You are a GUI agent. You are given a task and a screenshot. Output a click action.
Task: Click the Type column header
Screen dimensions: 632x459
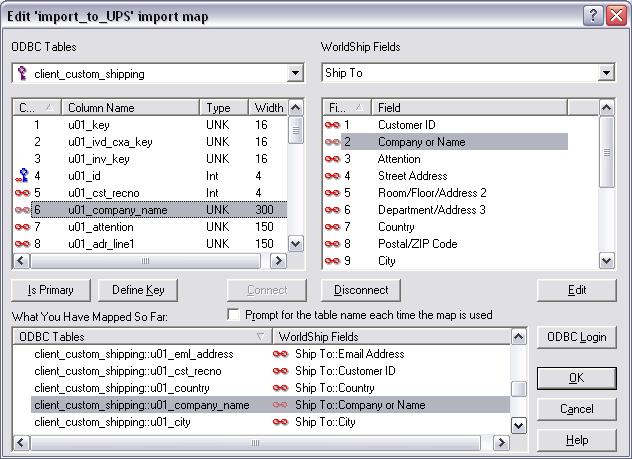(224, 108)
